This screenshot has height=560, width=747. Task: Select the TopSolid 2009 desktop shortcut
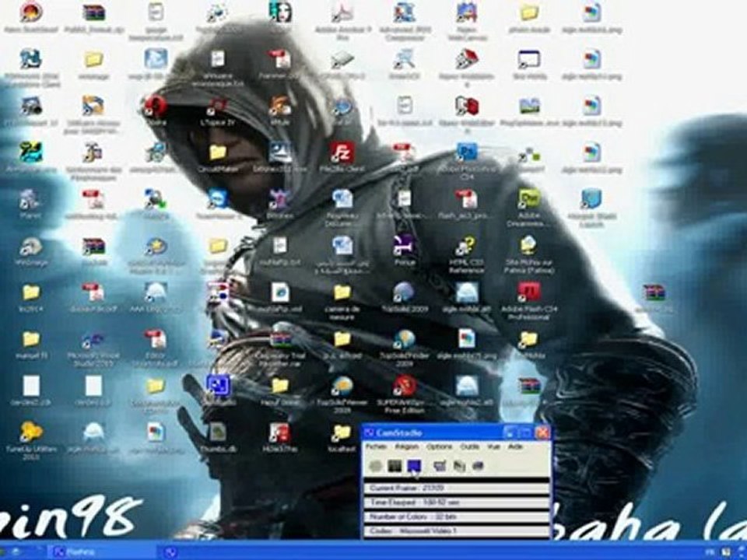click(x=405, y=297)
